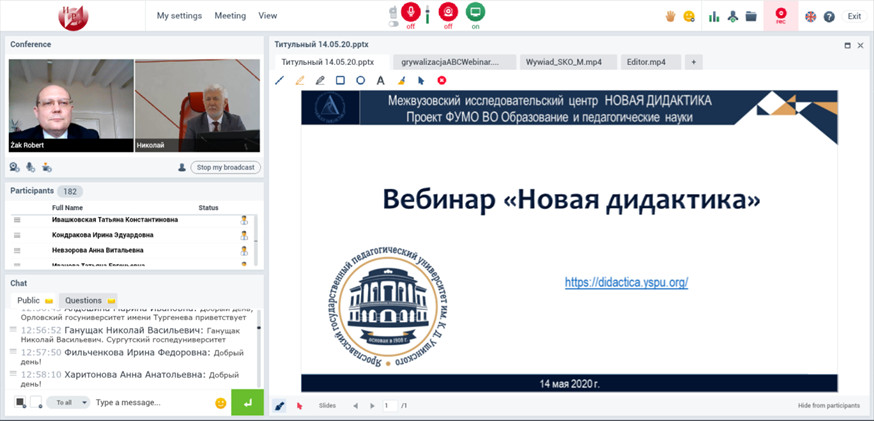
Task: Send message with green enter button
Action: click(247, 402)
